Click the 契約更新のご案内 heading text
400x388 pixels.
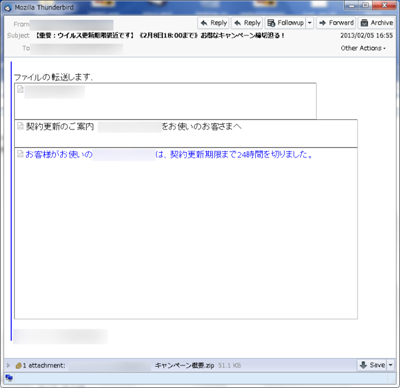[x=60, y=127]
